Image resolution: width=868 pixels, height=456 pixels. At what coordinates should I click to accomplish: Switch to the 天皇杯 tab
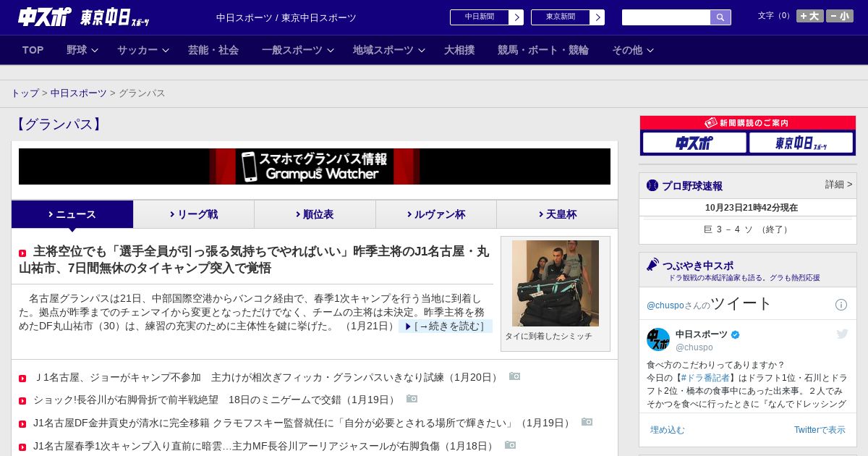[557, 214]
